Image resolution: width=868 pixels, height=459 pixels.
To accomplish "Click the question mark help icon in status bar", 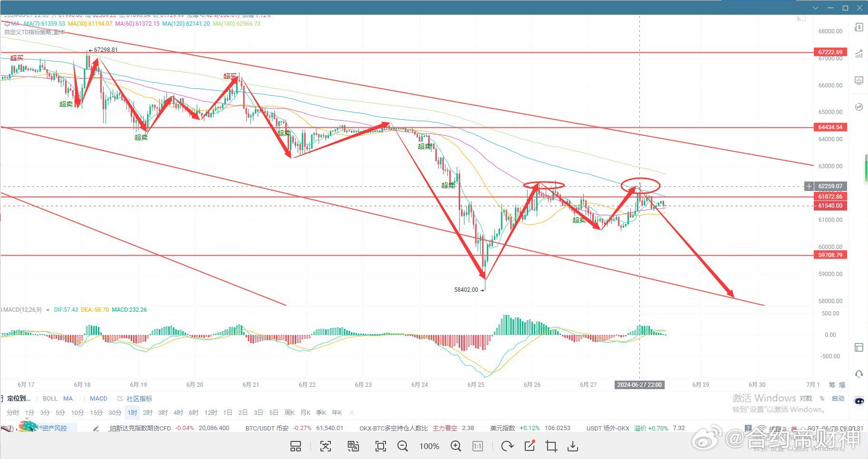I will (x=748, y=428).
